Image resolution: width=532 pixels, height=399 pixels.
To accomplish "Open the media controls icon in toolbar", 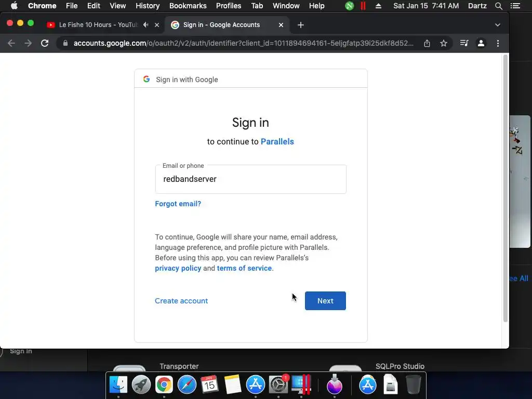I will click(x=464, y=43).
